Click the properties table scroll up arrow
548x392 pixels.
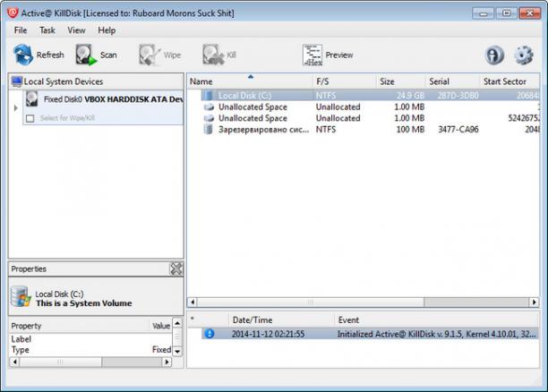coord(177,323)
